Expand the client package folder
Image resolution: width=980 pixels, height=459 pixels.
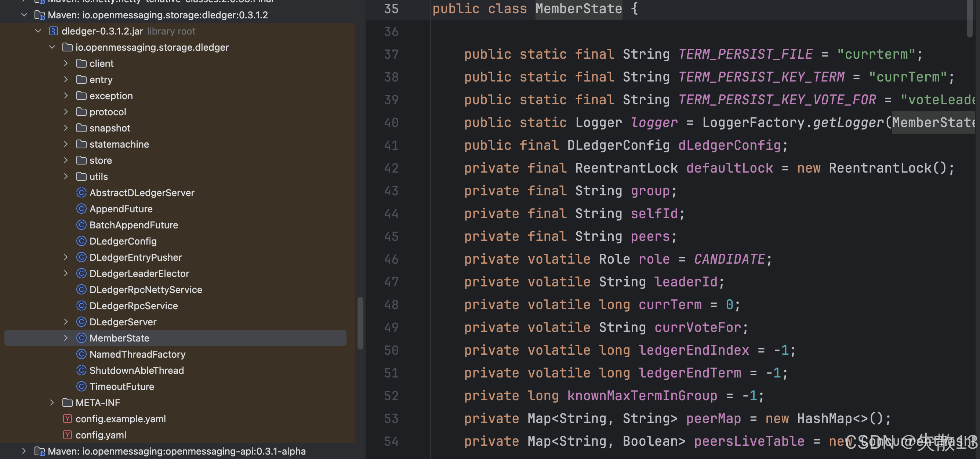(x=66, y=63)
